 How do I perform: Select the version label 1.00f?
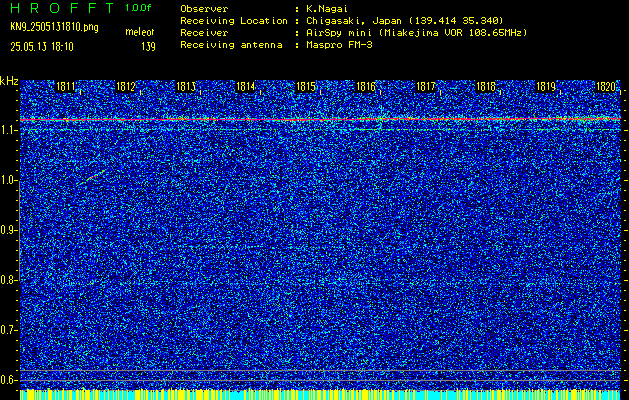pos(138,8)
